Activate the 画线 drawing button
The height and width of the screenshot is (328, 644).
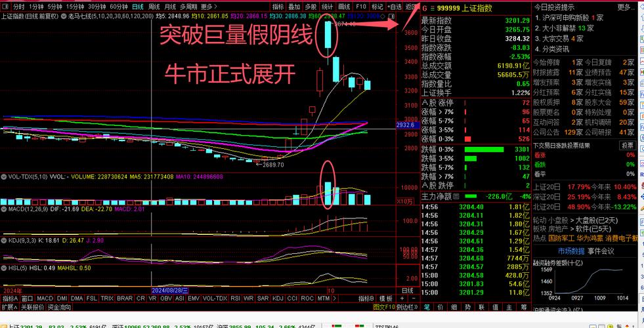click(344, 7)
